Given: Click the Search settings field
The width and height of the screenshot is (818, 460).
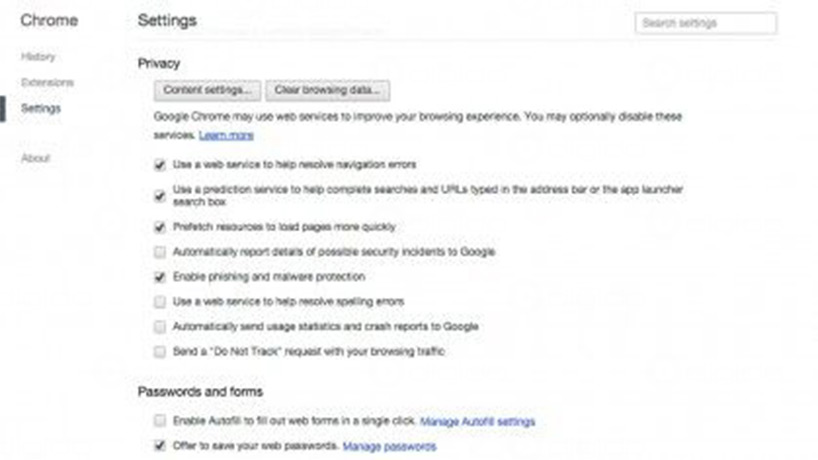Looking at the screenshot, I should pos(705,23).
